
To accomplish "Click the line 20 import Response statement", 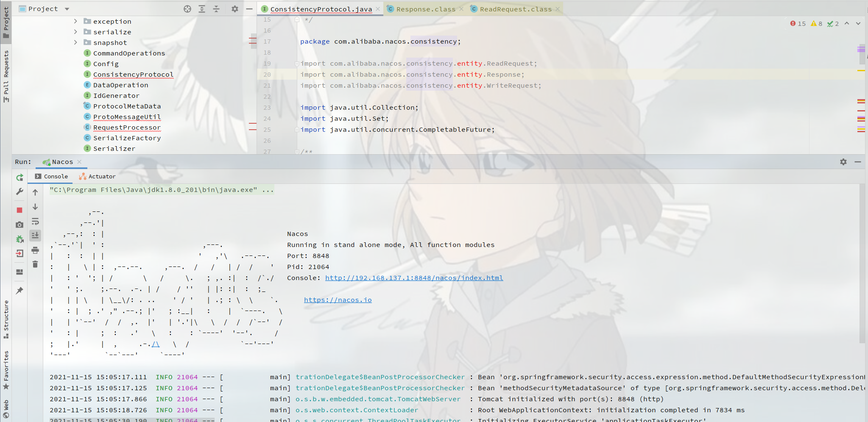I will (412, 75).
